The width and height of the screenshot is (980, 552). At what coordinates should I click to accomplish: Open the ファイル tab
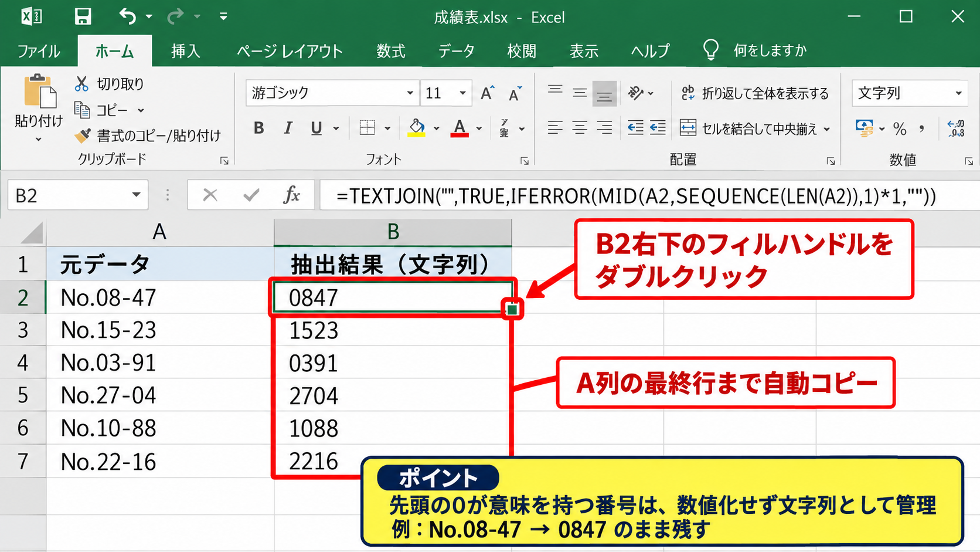(39, 51)
